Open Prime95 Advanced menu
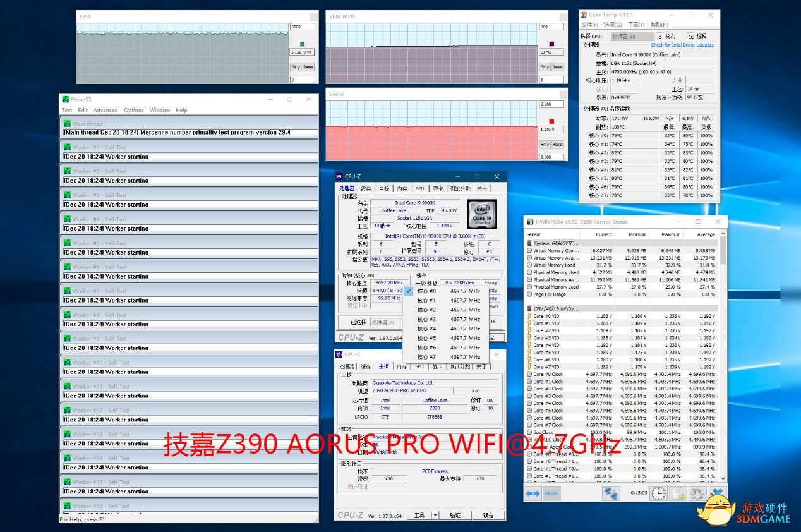 (105, 110)
